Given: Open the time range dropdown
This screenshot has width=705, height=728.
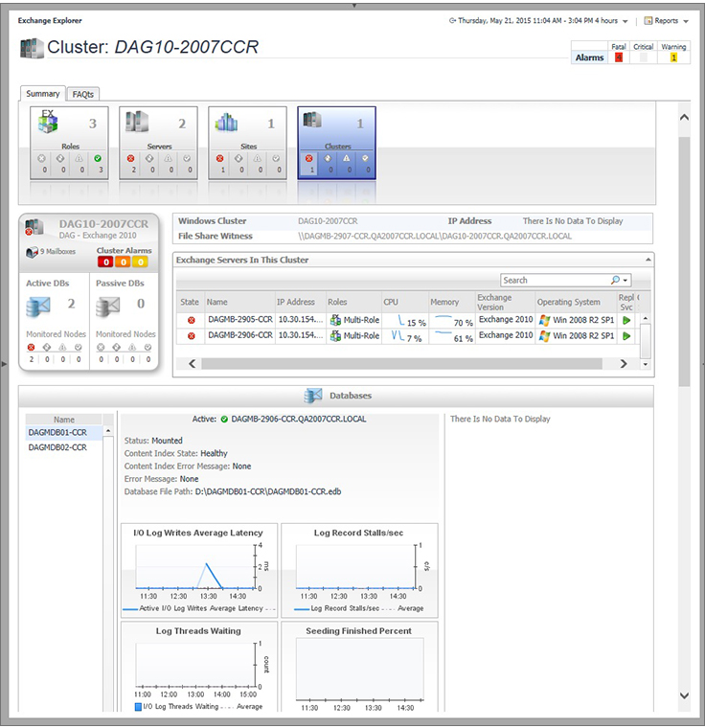Looking at the screenshot, I should click(625, 21).
